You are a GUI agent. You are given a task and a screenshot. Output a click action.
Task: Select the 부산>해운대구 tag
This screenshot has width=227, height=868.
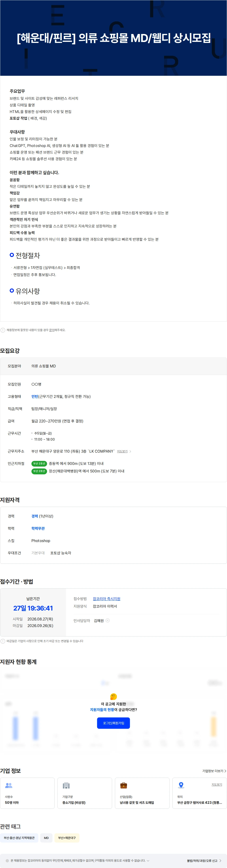pyautogui.click(x=67, y=838)
